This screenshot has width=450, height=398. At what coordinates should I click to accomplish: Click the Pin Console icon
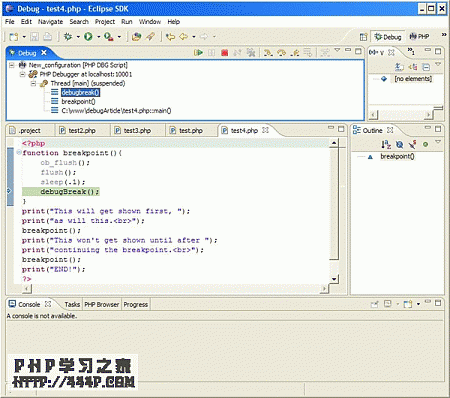click(375, 304)
